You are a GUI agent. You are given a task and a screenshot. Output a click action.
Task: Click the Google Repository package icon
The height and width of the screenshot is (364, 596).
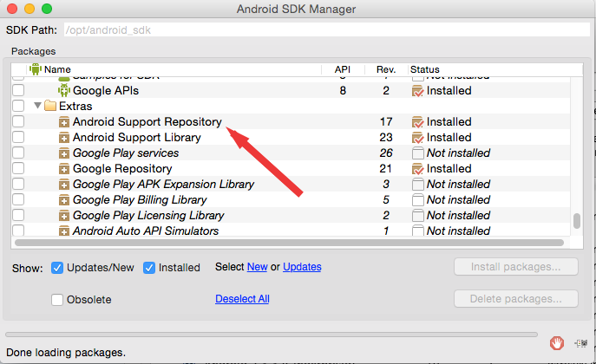coord(64,169)
